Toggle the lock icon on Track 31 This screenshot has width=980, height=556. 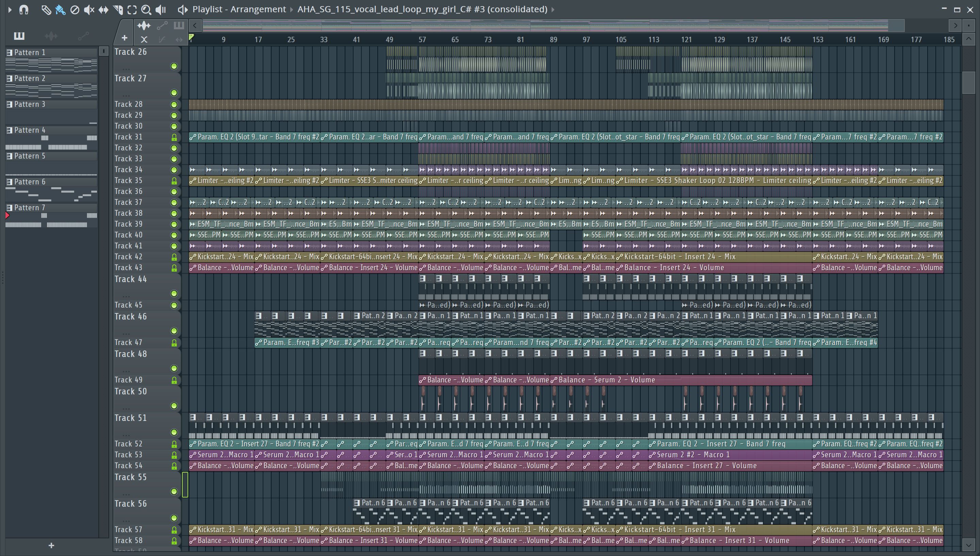point(174,137)
